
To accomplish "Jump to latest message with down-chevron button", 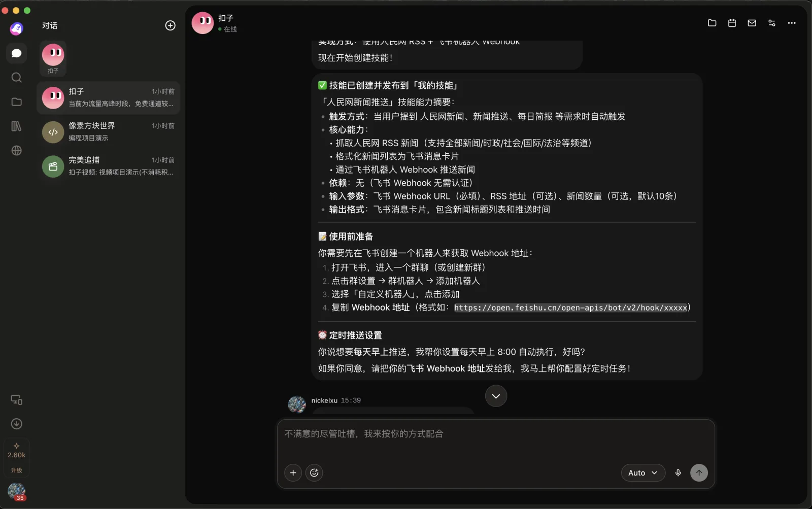I will [496, 396].
